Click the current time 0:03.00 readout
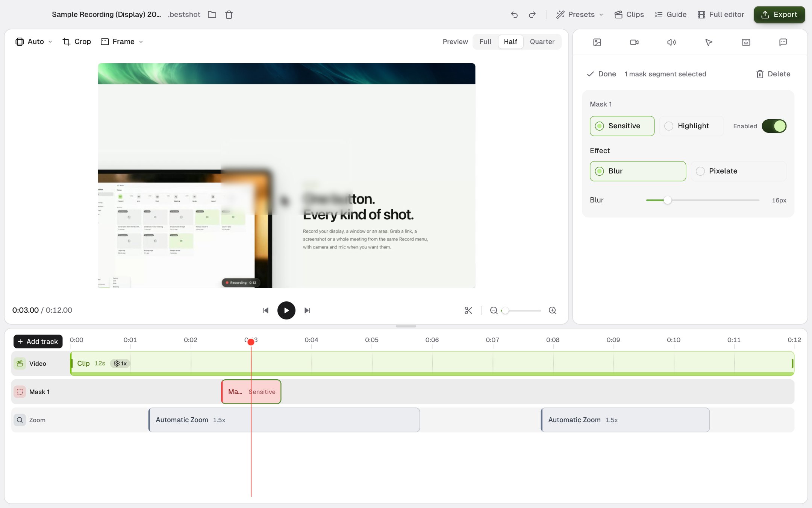This screenshot has height=508, width=812. [26, 310]
